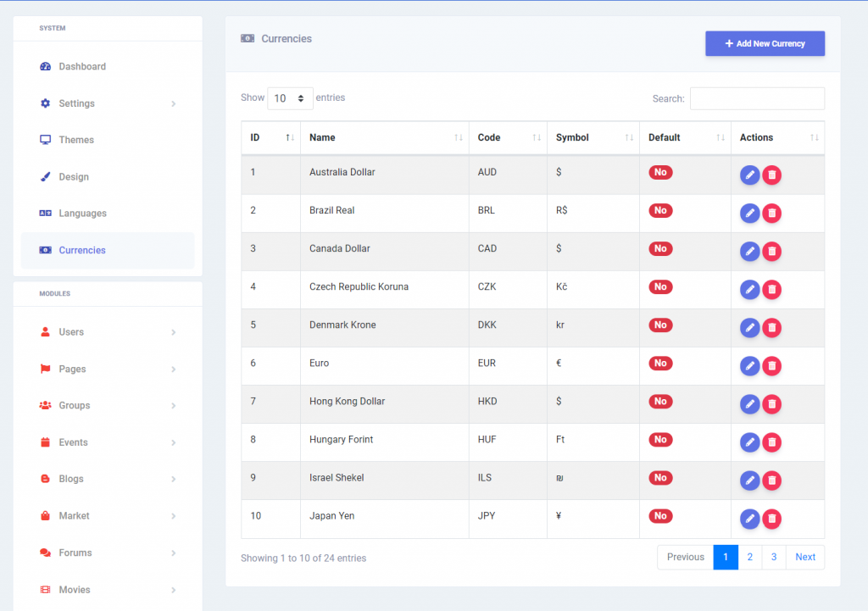Edit the Japan Yen currency
Image resolution: width=868 pixels, height=611 pixels.
tap(749, 519)
